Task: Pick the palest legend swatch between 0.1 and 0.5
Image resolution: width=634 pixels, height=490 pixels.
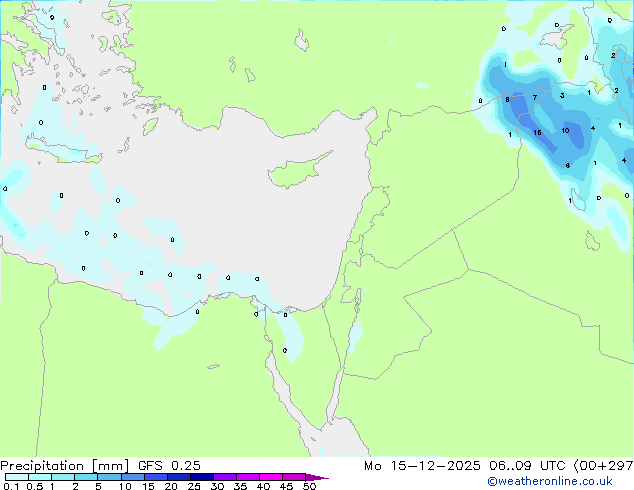Action: 17,477
